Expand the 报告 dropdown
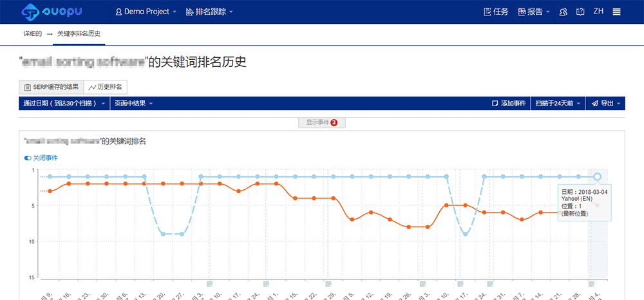This screenshot has height=300, width=644. 534,12
